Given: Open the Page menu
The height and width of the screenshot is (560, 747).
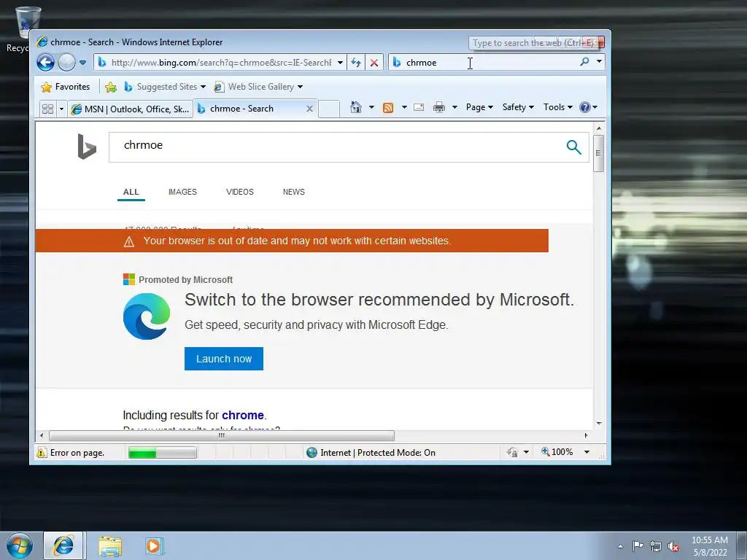Looking at the screenshot, I should 479,107.
